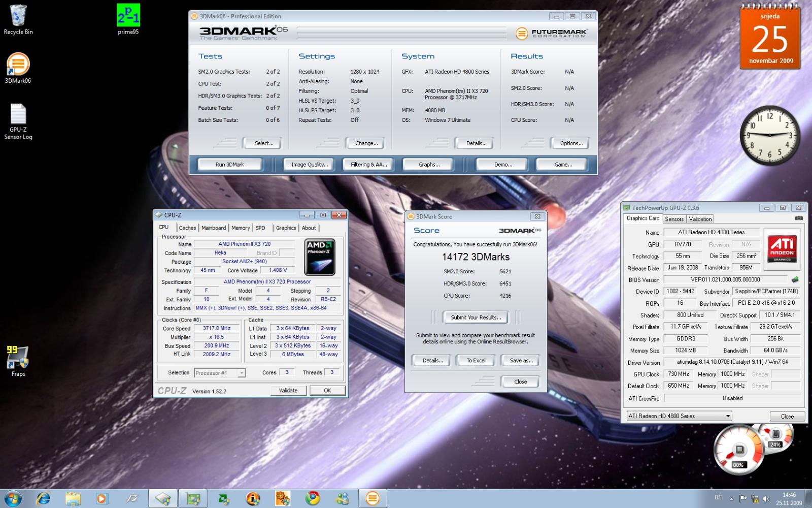Open Google Chrome from the taskbar

click(313, 498)
